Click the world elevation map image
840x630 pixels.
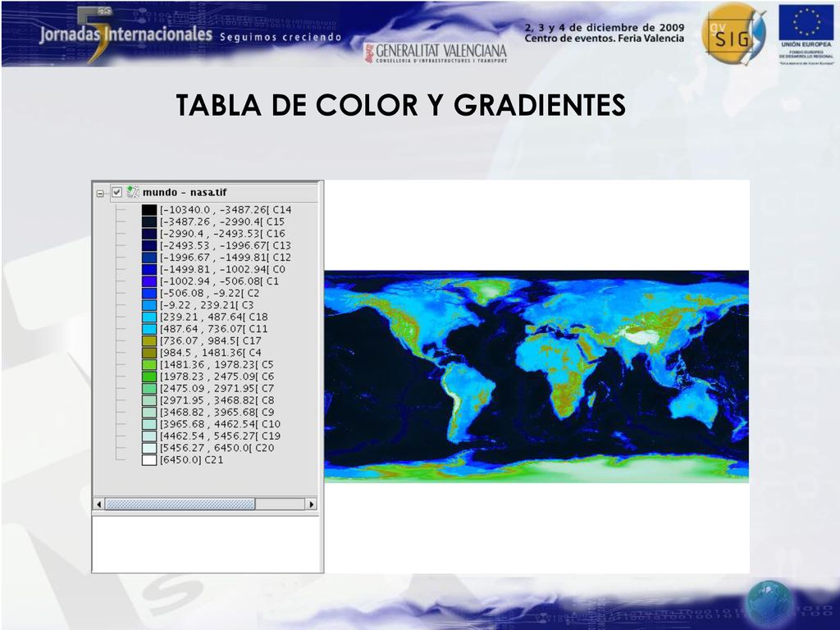[536, 377]
